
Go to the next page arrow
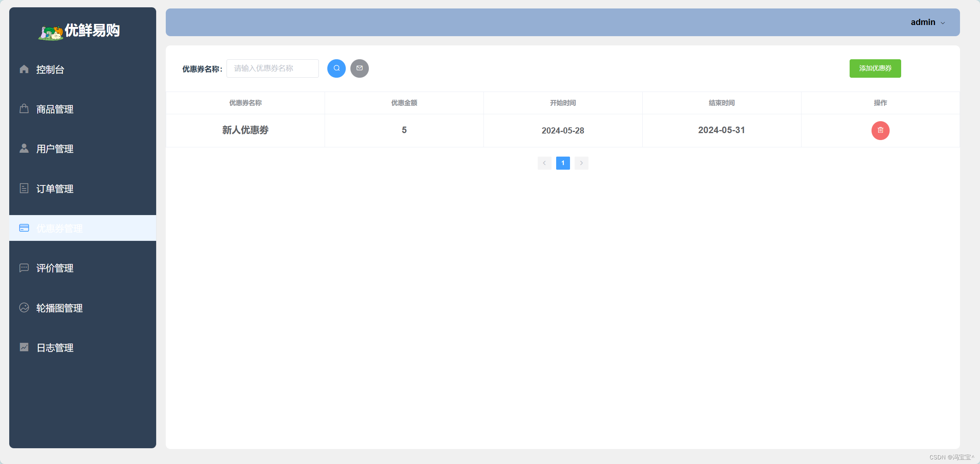581,163
